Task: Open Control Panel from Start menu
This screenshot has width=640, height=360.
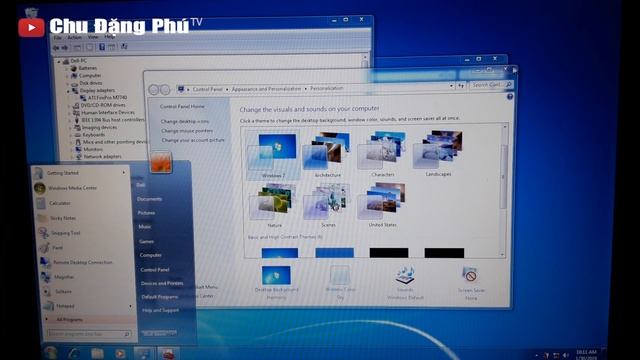Action: pos(155,270)
